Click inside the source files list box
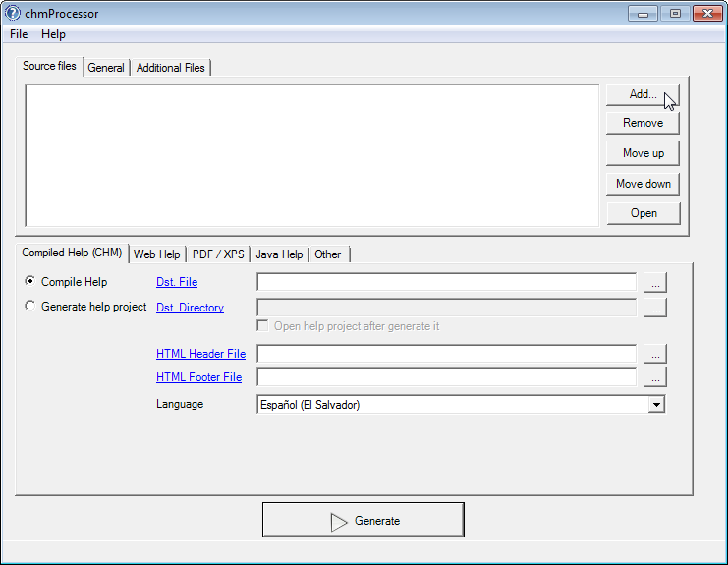 pyautogui.click(x=312, y=155)
